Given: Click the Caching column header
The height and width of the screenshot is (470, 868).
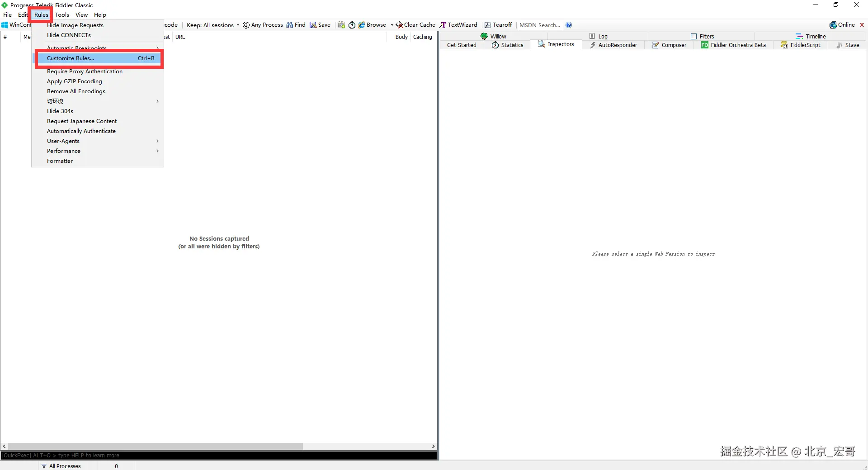Looking at the screenshot, I should (423, 37).
